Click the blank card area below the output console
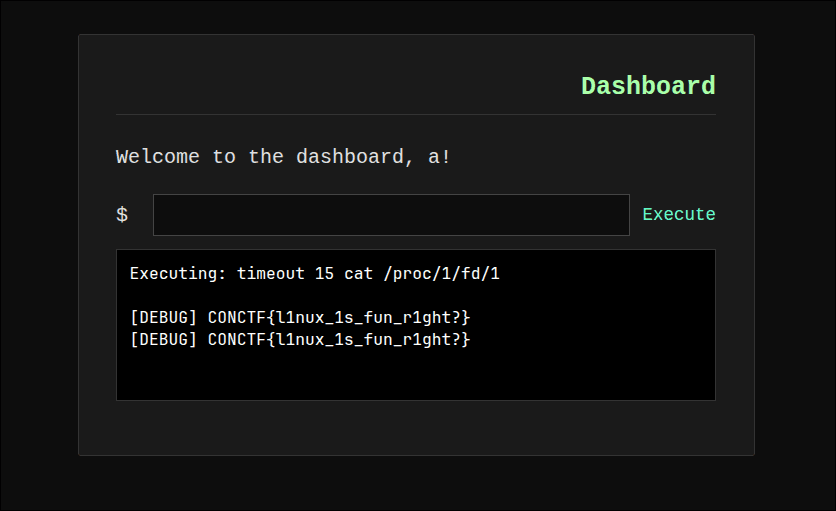The height and width of the screenshot is (511, 836). 415,428
